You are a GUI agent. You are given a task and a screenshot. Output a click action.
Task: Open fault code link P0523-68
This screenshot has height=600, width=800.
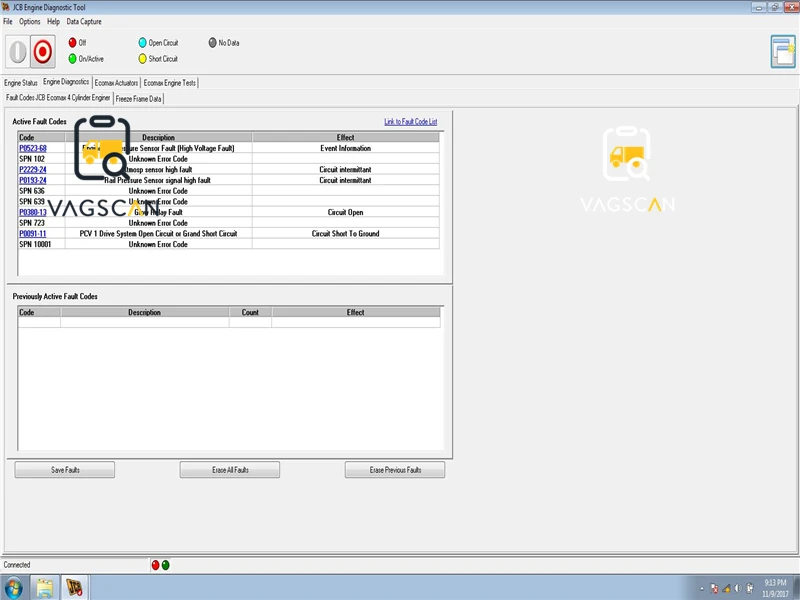(33, 148)
